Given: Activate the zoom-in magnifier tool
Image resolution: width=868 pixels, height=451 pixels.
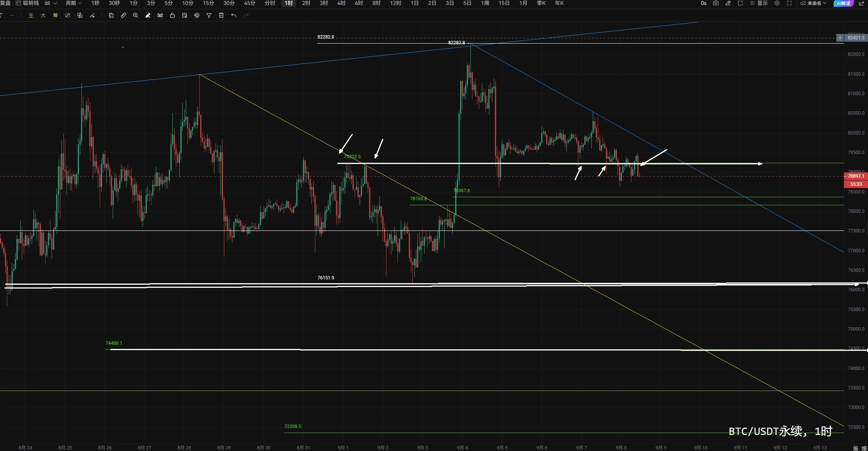Looking at the screenshot, I should coord(136,16).
